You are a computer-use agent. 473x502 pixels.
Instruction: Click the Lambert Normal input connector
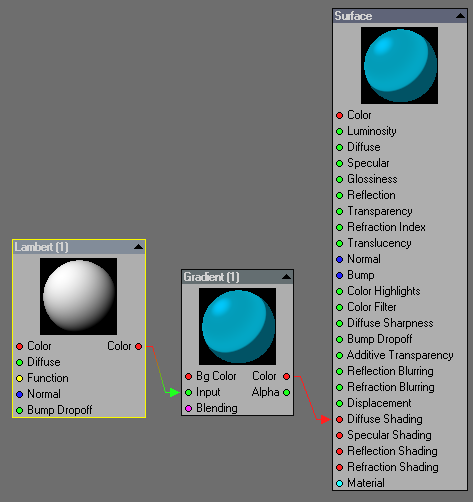click(19, 394)
